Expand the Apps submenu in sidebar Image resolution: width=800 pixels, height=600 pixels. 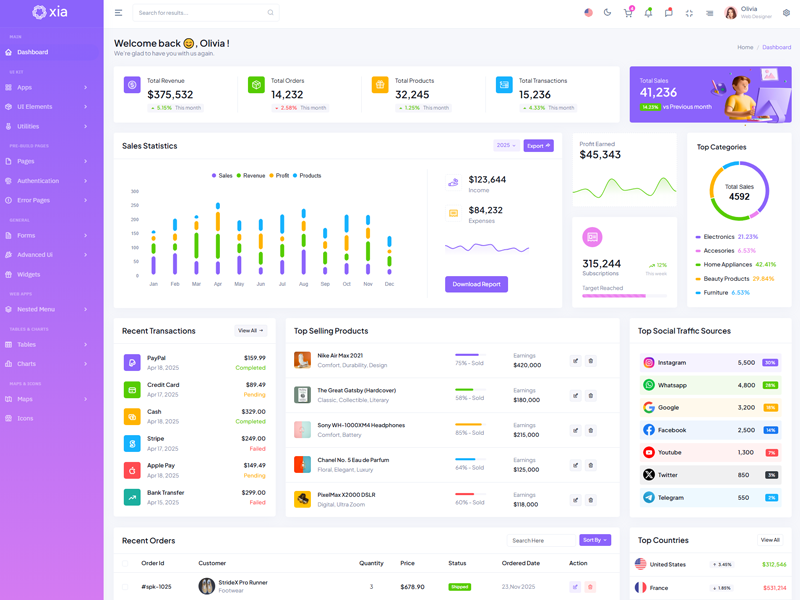pos(50,87)
